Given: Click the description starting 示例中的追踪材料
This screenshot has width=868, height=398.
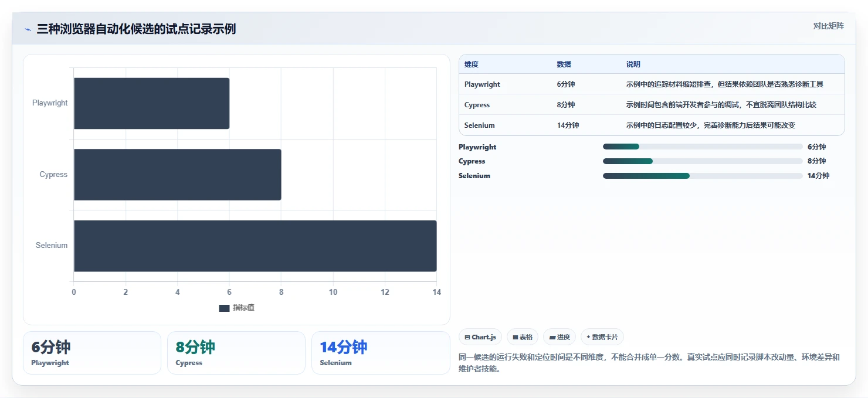Looking at the screenshot, I should point(725,84).
